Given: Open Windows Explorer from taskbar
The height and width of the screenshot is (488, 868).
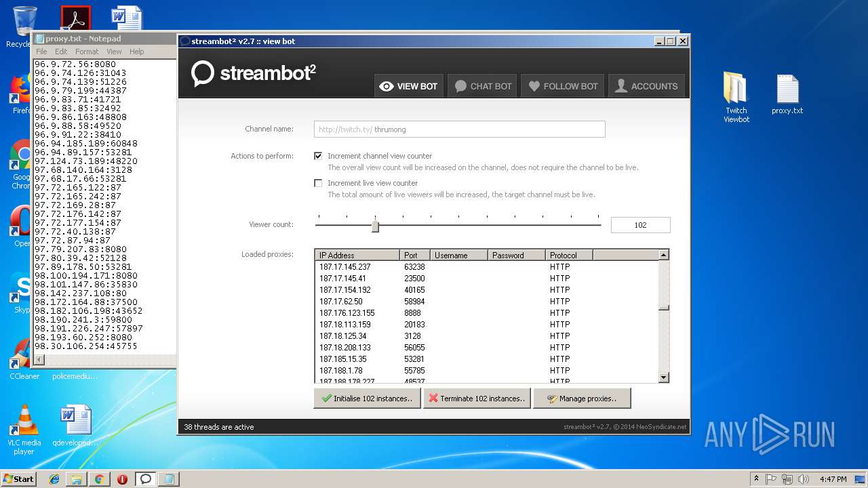Looking at the screenshot, I should (x=77, y=479).
